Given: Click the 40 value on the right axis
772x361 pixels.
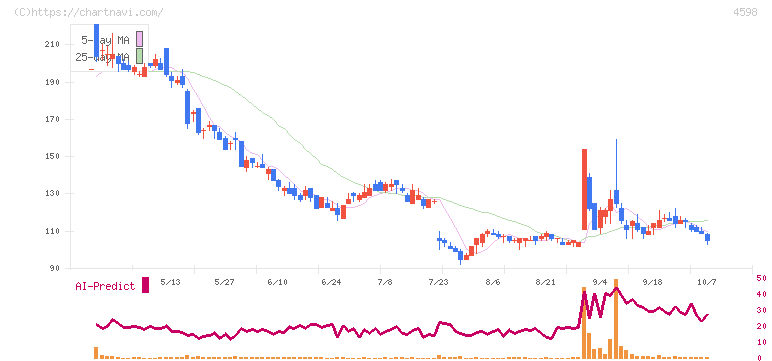Looking at the screenshot, I should [x=761, y=295].
